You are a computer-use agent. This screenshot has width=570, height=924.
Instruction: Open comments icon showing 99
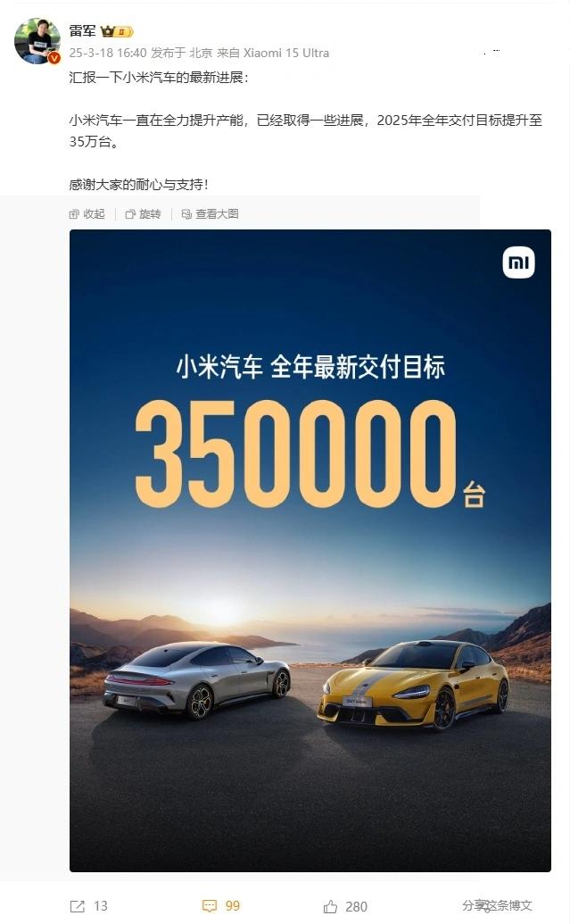[x=221, y=906]
